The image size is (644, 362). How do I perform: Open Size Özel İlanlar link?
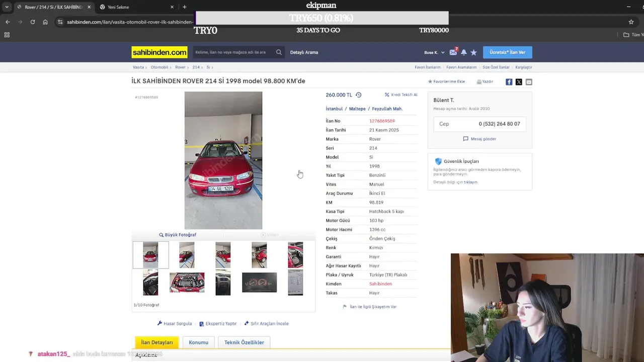[x=496, y=67]
